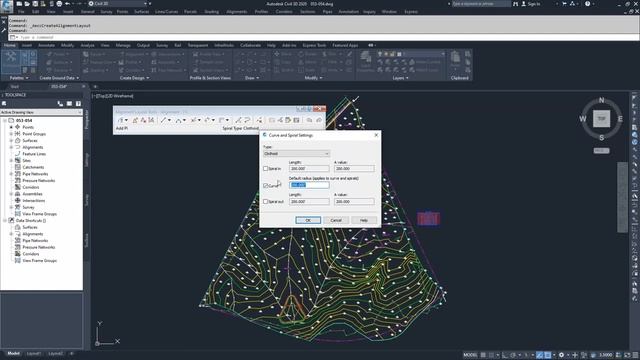Click the Toolspace phone-like icon
The width and height of the screenshot is (640, 360).
point(60,104)
